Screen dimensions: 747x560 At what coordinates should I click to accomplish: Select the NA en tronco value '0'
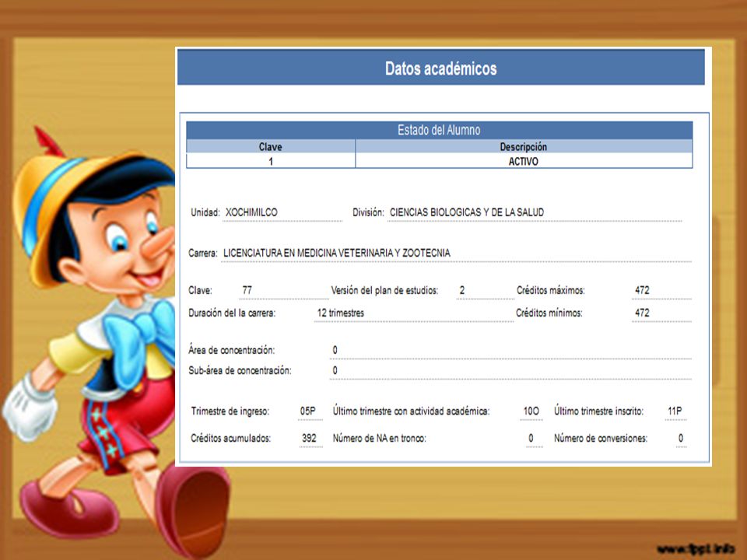click(x=531, y=438)
